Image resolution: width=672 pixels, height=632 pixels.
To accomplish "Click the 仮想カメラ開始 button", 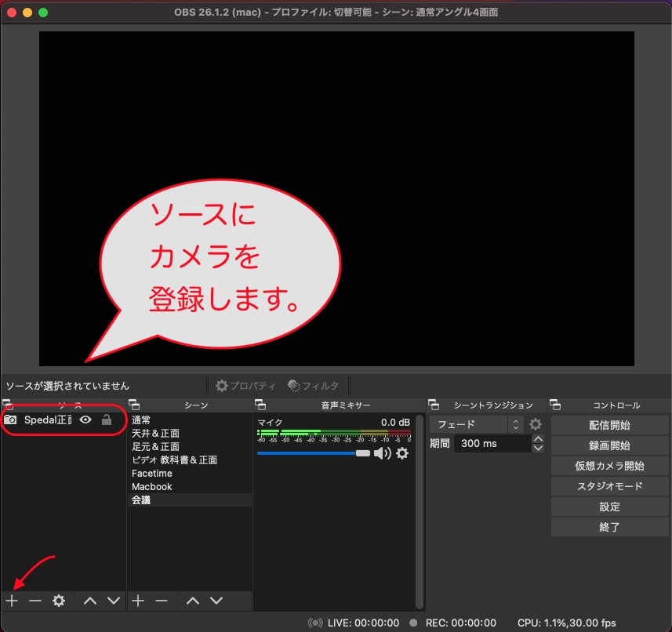I will tap(609, 465).
